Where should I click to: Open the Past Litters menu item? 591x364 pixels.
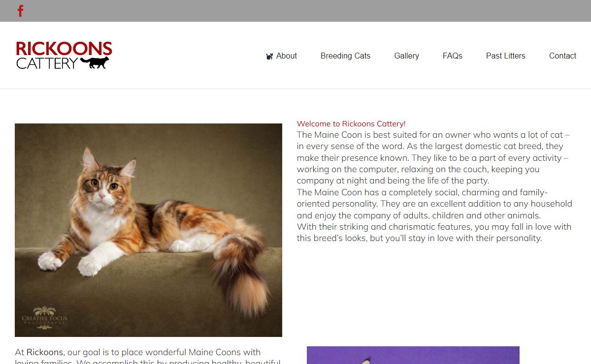click(x=505, y=56)
